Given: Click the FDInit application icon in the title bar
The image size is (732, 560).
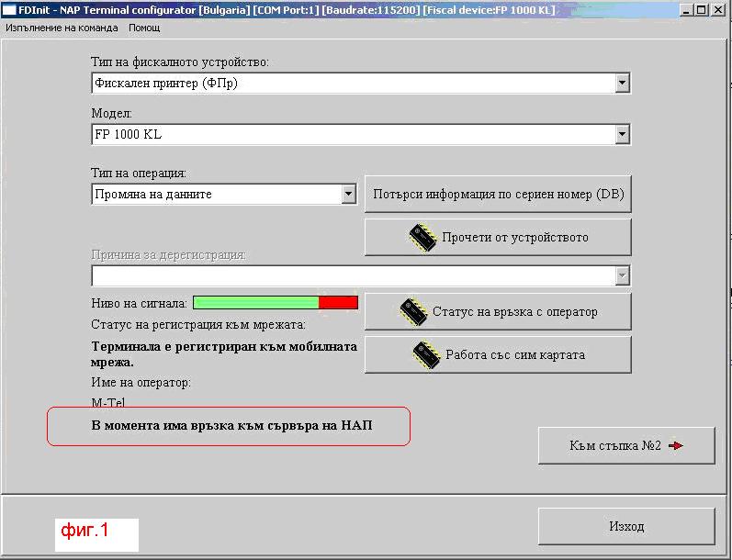Looking at the screenshot, I should (x=8, y=9).
